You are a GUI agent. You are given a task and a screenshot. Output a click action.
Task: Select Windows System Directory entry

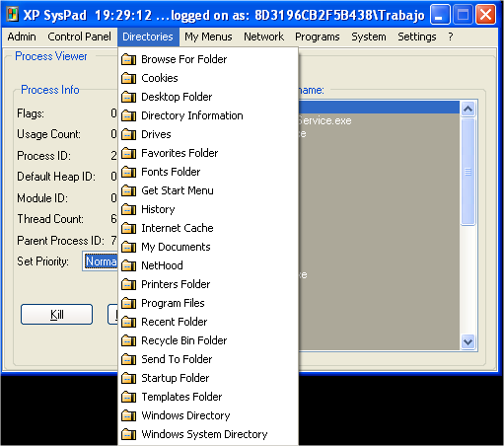point(208,434)
